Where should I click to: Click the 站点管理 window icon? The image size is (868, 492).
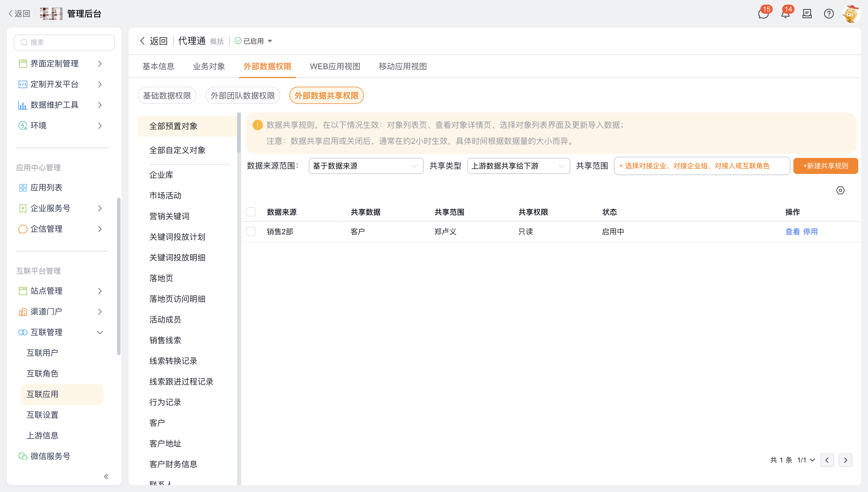23,291
